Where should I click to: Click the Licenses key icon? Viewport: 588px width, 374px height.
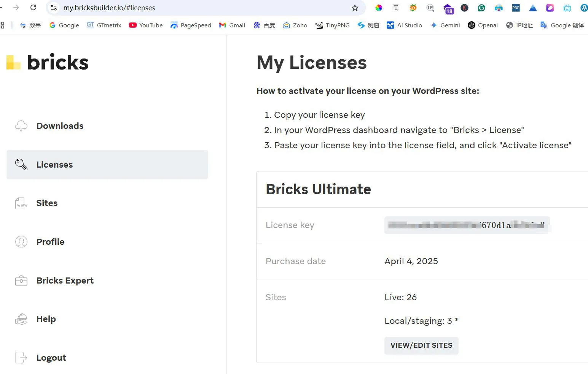coord(21,165)
